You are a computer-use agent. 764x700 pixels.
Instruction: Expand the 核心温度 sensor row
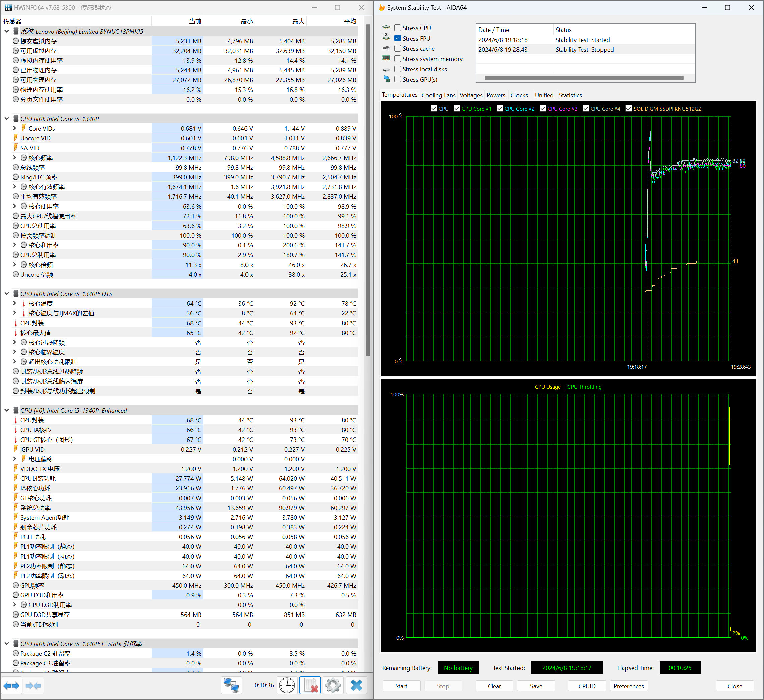[x=14, y=303]
